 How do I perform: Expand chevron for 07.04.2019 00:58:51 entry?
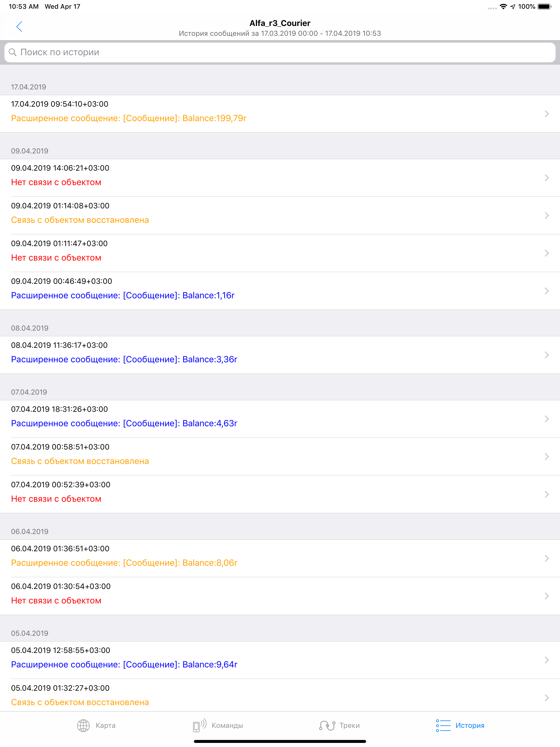[x=547, y=457]
